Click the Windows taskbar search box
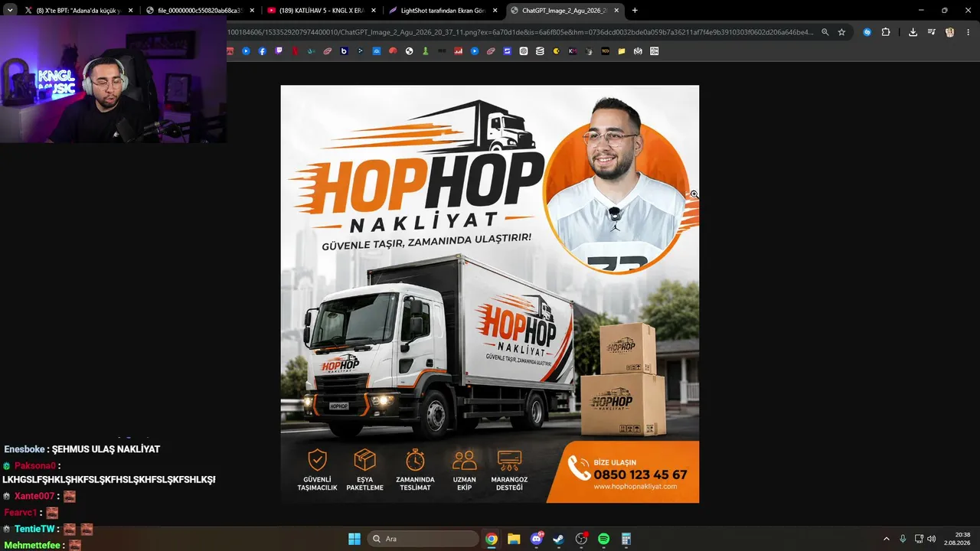 (423, 539)
